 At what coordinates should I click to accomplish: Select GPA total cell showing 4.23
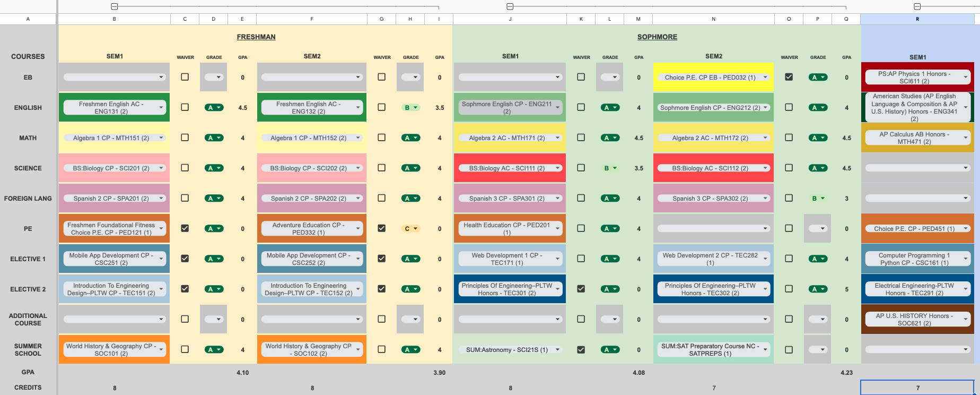[x=846, y=373]
